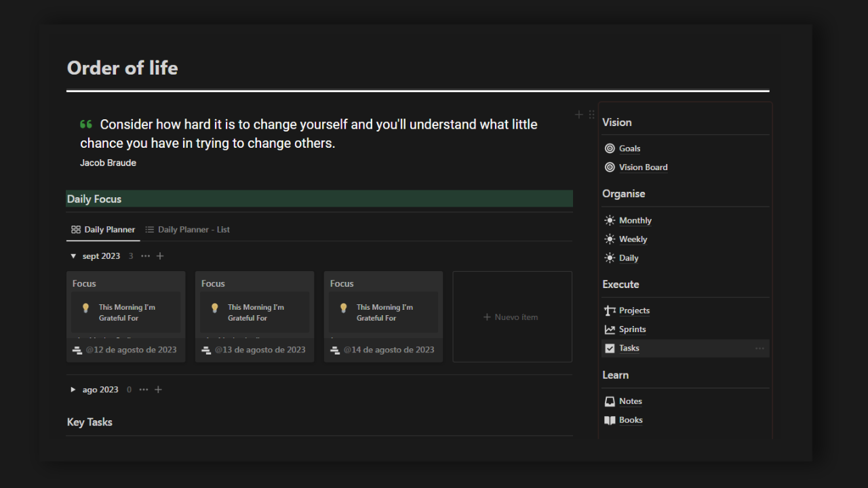This screenshot has width=868, height=488.
Task: Open the Books page
Action: tap(631, 420)
